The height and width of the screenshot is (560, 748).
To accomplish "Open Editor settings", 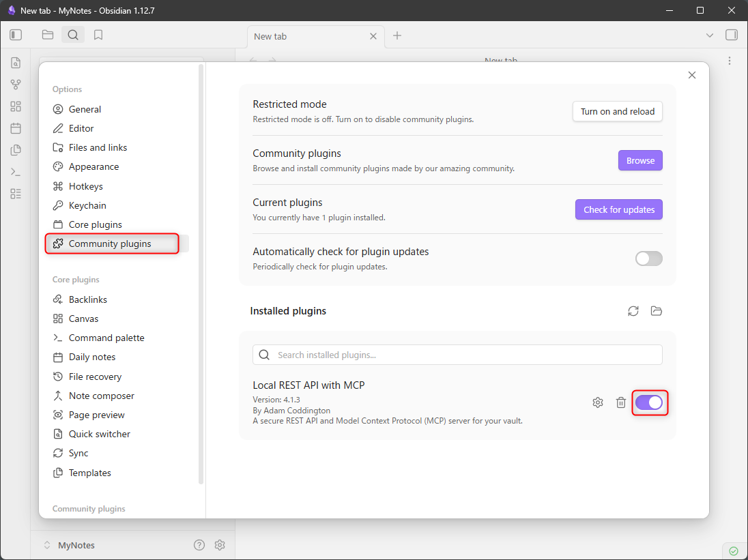I will (x=117, y=128).
